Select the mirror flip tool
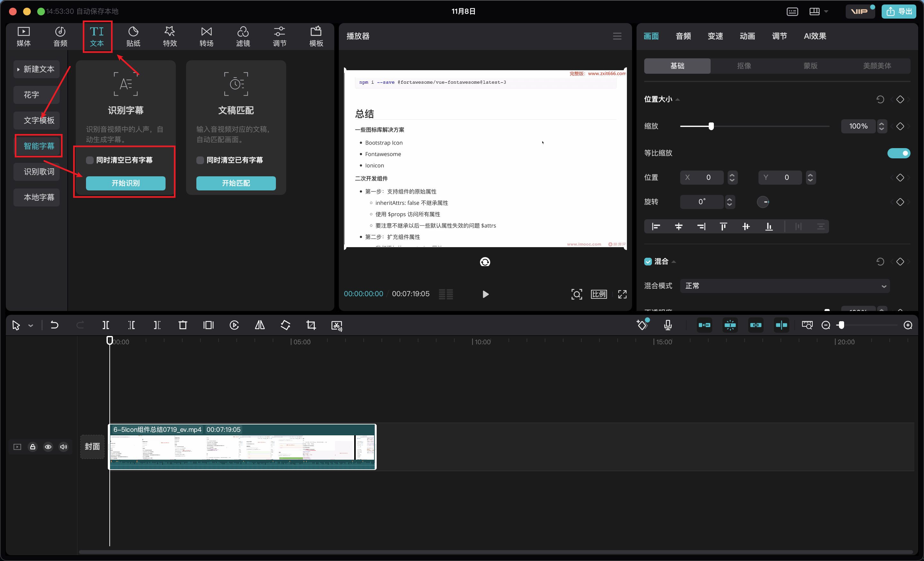The width and height of the screenshot is (924, 561). tap(260, 325)
